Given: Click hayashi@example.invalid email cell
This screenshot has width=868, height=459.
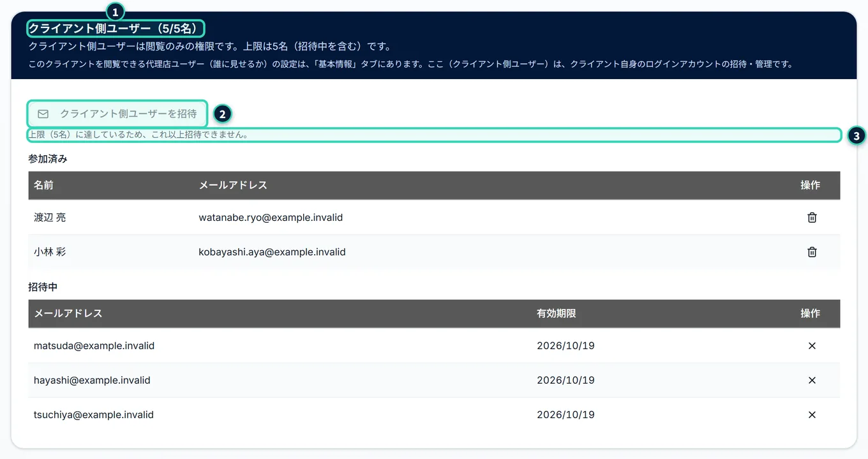Looking at the screenshot, I should coord(92,380).
